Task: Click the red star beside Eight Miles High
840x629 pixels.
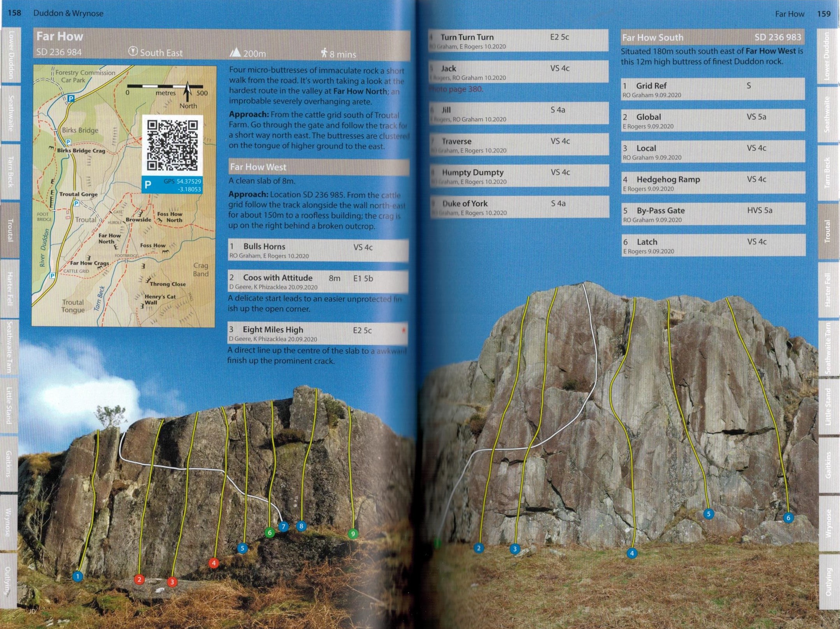Action: (403, 330)
